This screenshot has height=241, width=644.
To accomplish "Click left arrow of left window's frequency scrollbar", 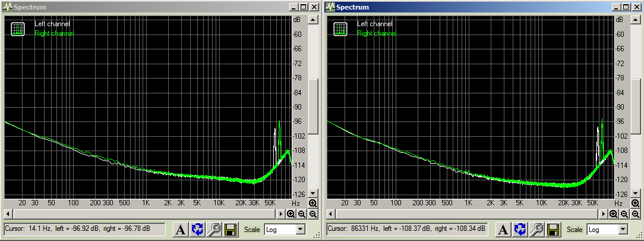I will (x=7, y=214).
